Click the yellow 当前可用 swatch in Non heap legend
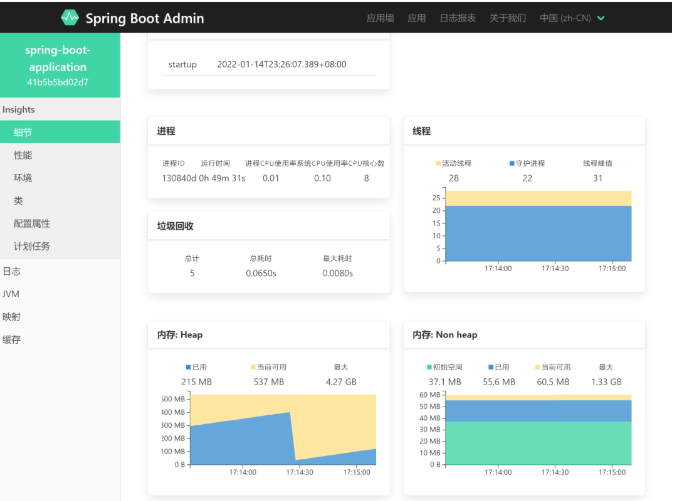 click(537, 367)
